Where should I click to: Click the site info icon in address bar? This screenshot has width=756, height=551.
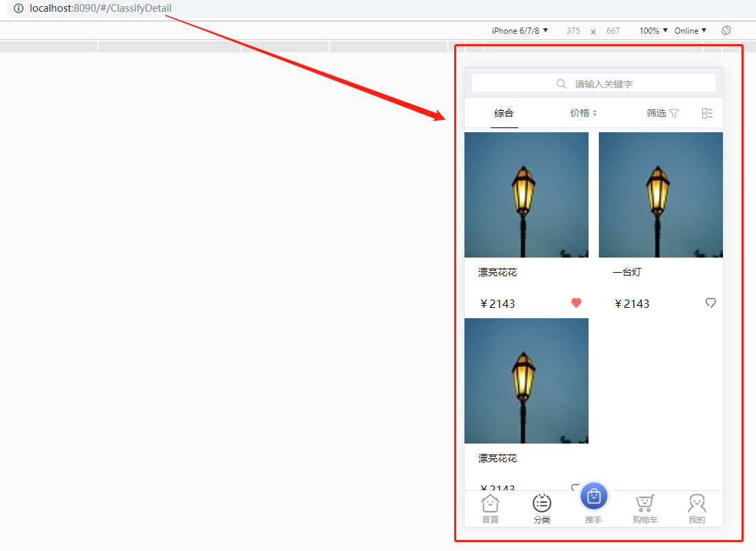(19, 8)
